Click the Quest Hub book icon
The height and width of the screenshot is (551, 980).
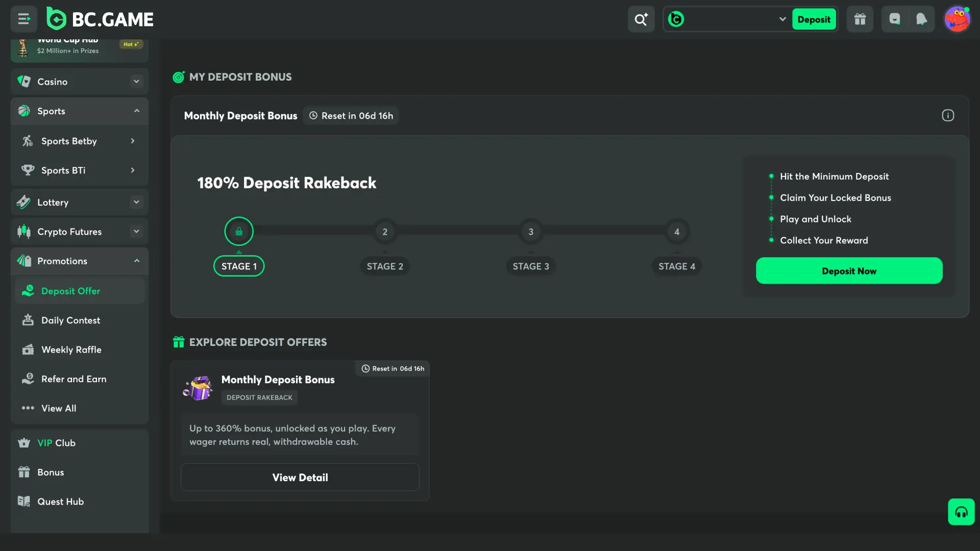click(x=24, y=502)
